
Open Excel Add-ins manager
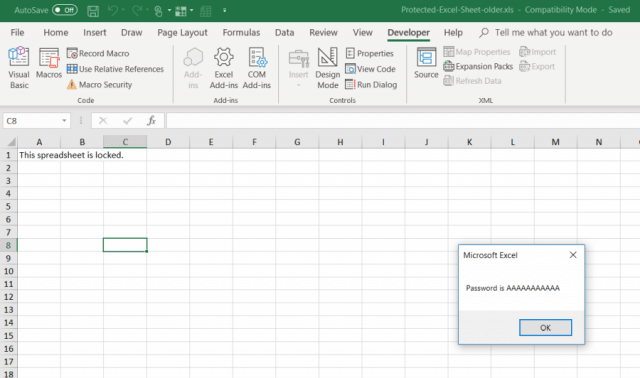(224, 68)
